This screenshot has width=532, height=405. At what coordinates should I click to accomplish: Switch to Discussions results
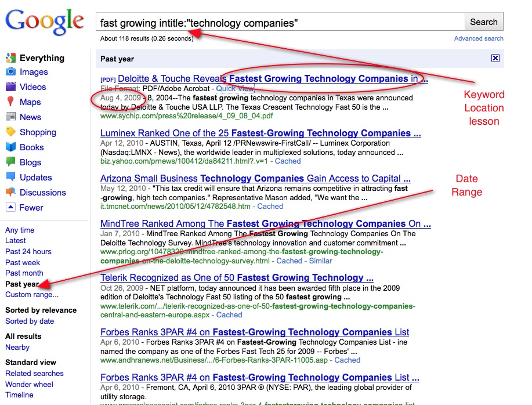click(43, 192)
